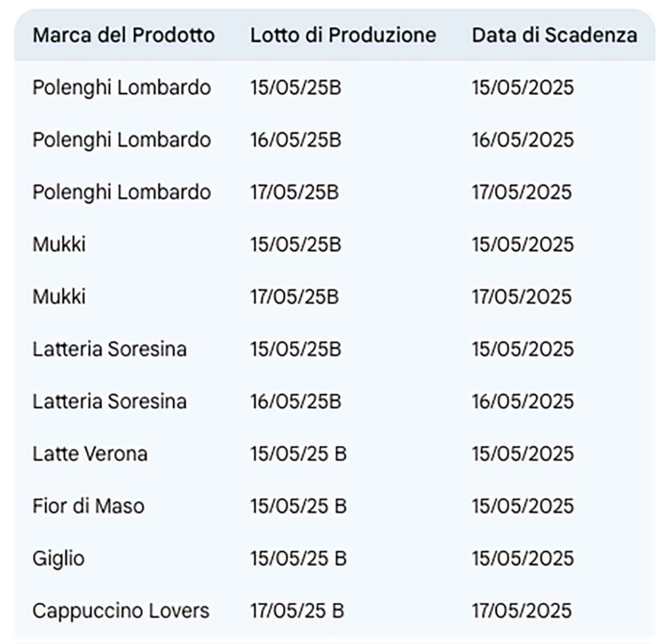
Task: Select Cappuccino Lovers expiry date 17/05/2025
Action: tap(521, 611)
